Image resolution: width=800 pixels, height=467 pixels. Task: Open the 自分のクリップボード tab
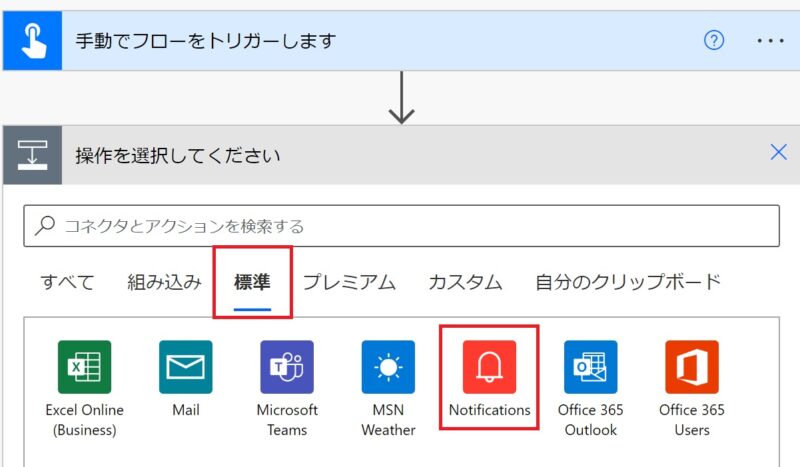[627, 282]
